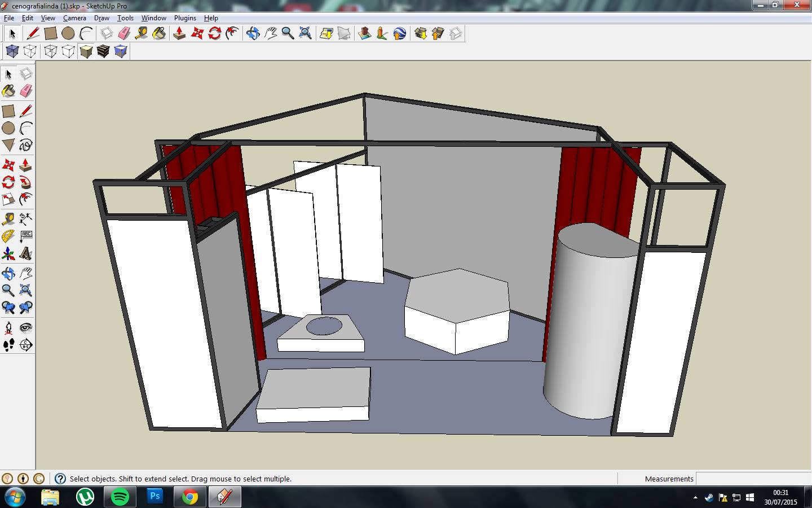This screenshot has height=508, width=812.
Task: Toggle X-Ray face style
Action: point(12,52)
